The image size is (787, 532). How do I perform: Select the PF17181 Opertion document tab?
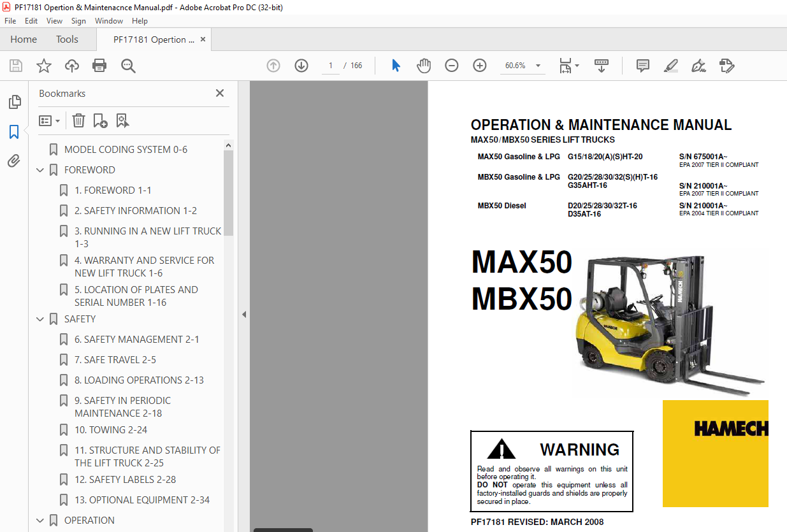154,40
